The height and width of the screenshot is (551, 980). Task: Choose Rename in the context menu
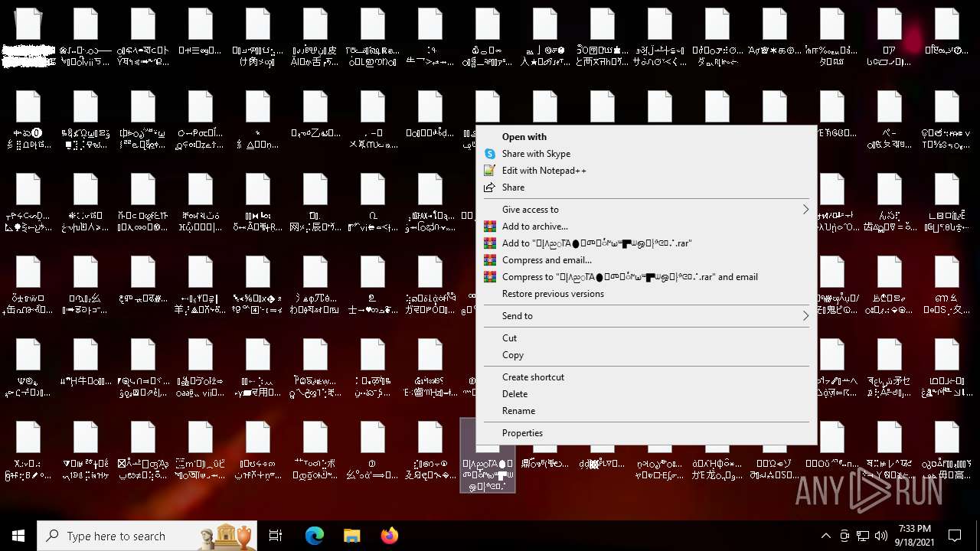tap(518, 411)
